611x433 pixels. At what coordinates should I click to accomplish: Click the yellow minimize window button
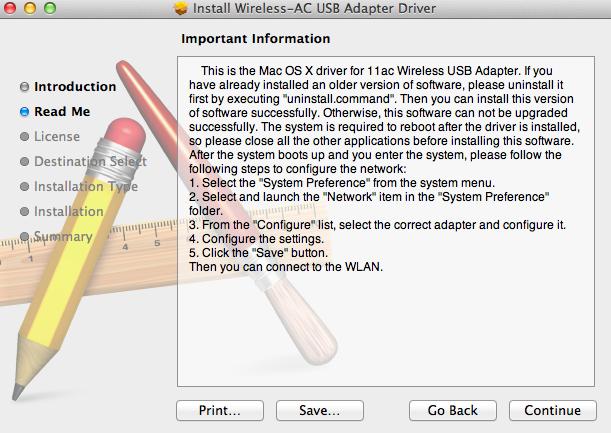(x=30, y=8)
